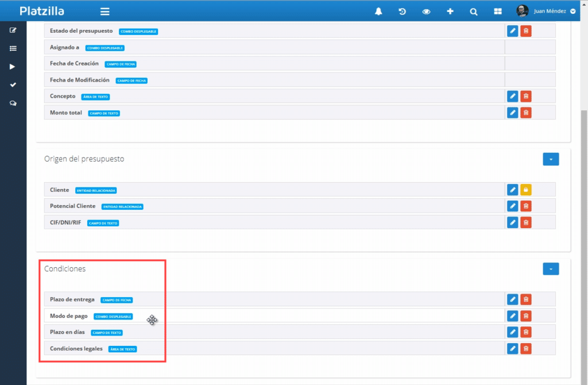
Task: Click the play arrow sidebar icon
Action: (x=13, y=67)
